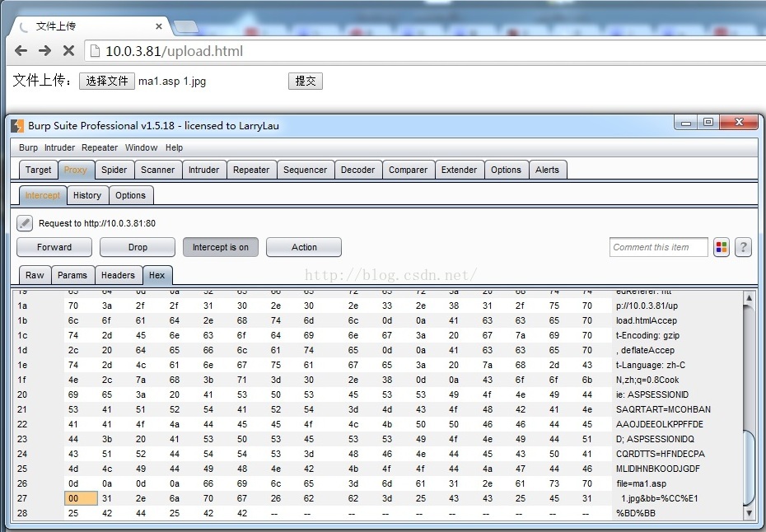Click the browser address bar URL
766x532 pixels.
(174, 51)
